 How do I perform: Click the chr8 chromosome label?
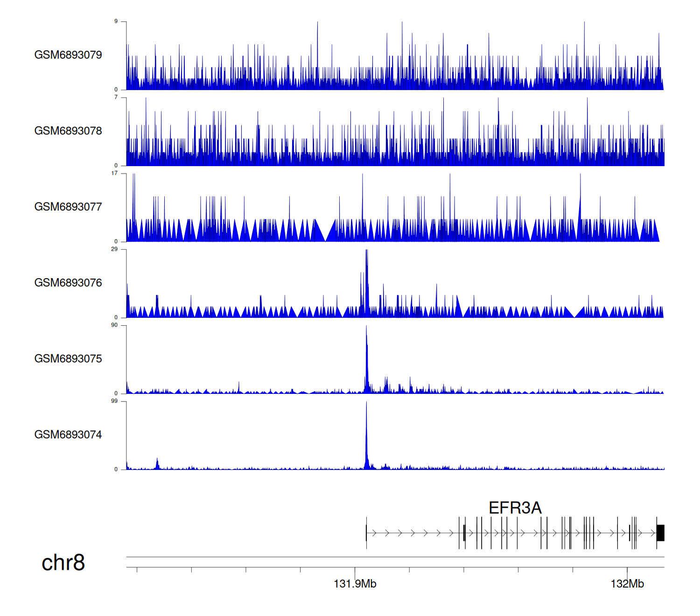click(x=63, y=563)
